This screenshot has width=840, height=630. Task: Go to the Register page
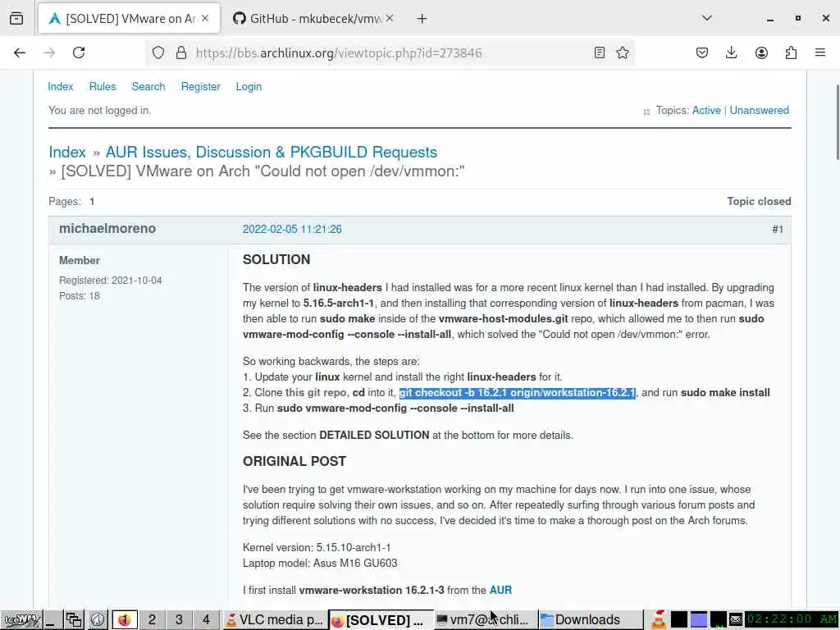[x=200, y=87]
